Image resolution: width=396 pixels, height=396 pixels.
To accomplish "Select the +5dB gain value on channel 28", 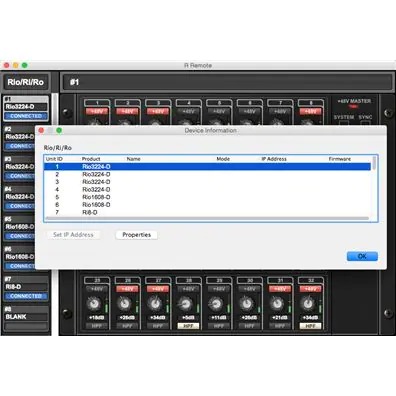I will point(188,318).
